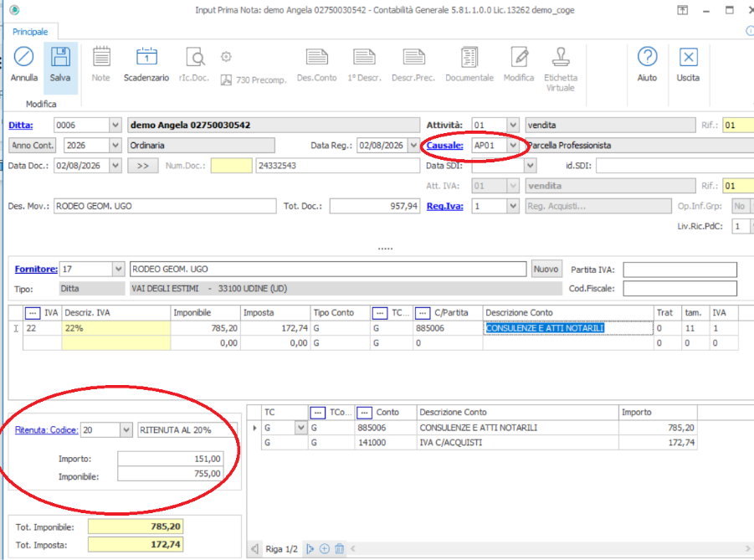Click the Causale link
Image resolution: width=754 pixels, height=560 pixels.
click(445, 146)
